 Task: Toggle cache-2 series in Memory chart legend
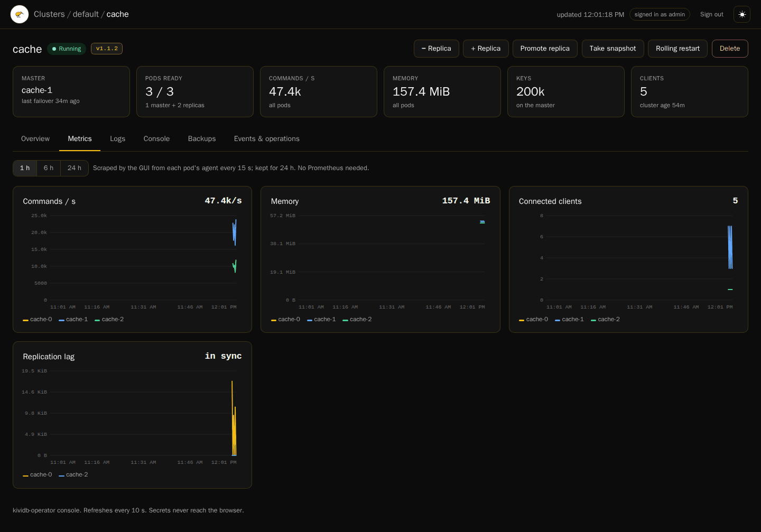point(357,320)
